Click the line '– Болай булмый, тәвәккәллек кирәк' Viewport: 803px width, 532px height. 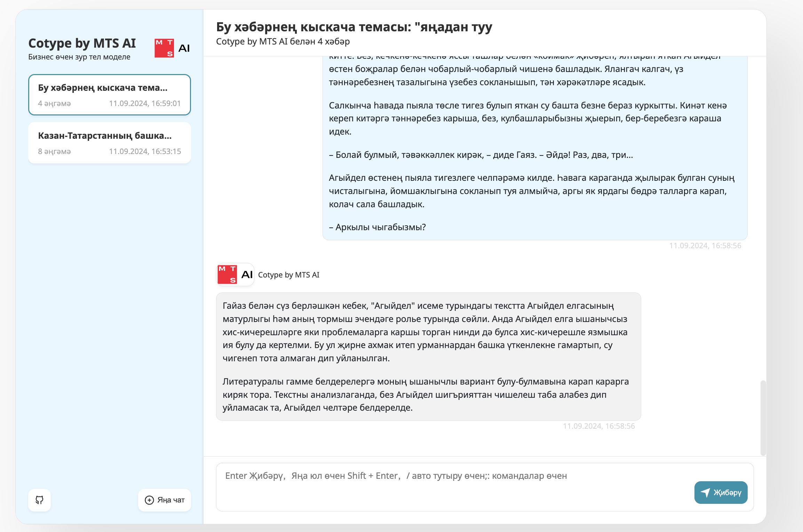(x=406, y=155)
